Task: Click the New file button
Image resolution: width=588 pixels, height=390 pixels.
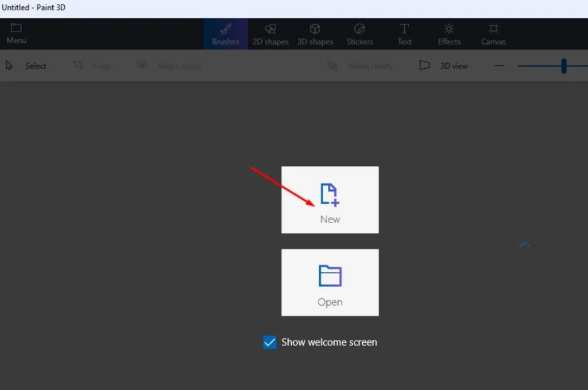Action: (330, 200)
